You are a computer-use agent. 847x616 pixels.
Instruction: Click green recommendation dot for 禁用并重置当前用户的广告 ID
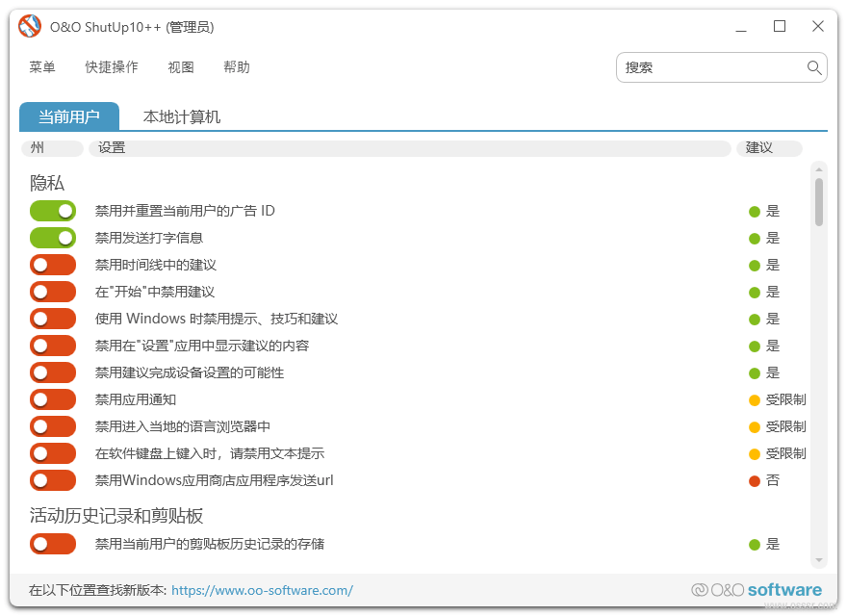click(755, 212)
